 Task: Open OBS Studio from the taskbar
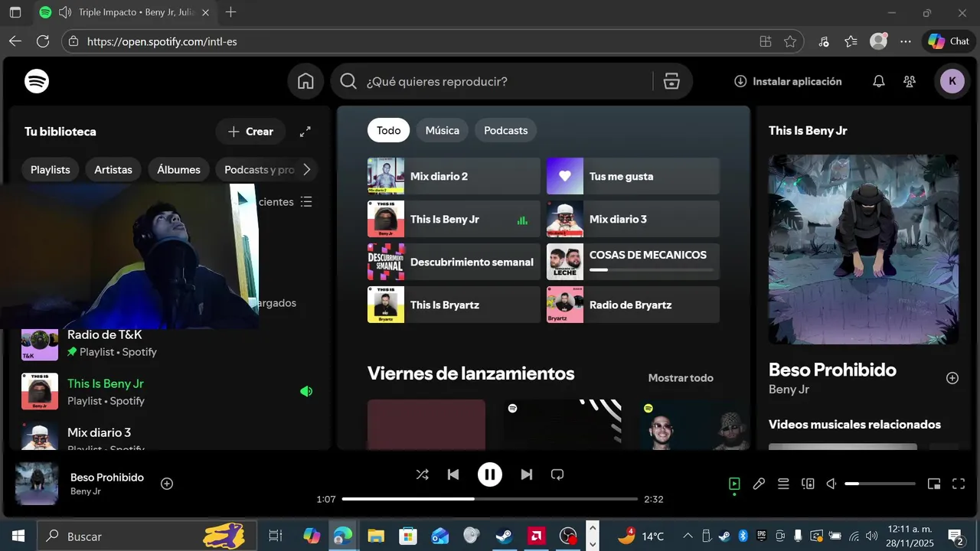tap(568, 536)
